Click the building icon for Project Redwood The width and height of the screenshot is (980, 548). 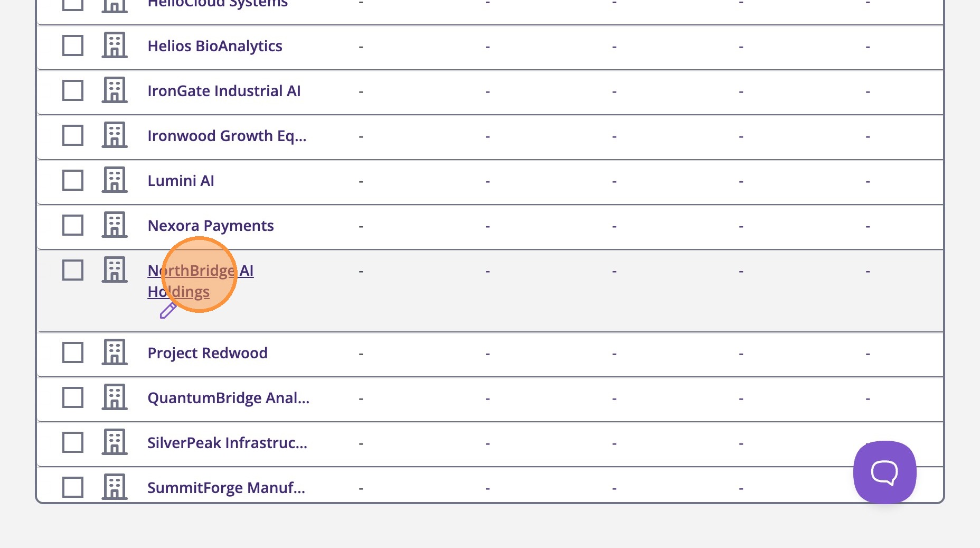115,352
